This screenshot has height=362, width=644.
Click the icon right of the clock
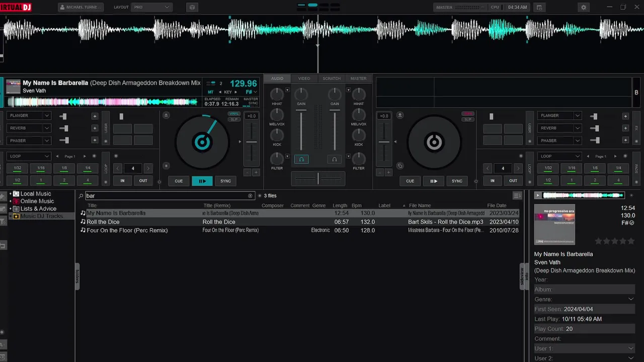point(539,8)
